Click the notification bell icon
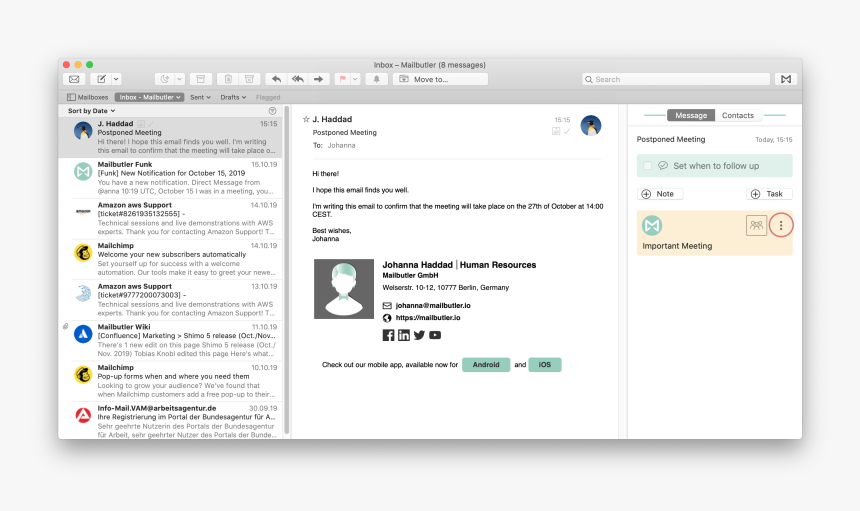The width and height of the screenshot is (860, 511). point(376,79)
